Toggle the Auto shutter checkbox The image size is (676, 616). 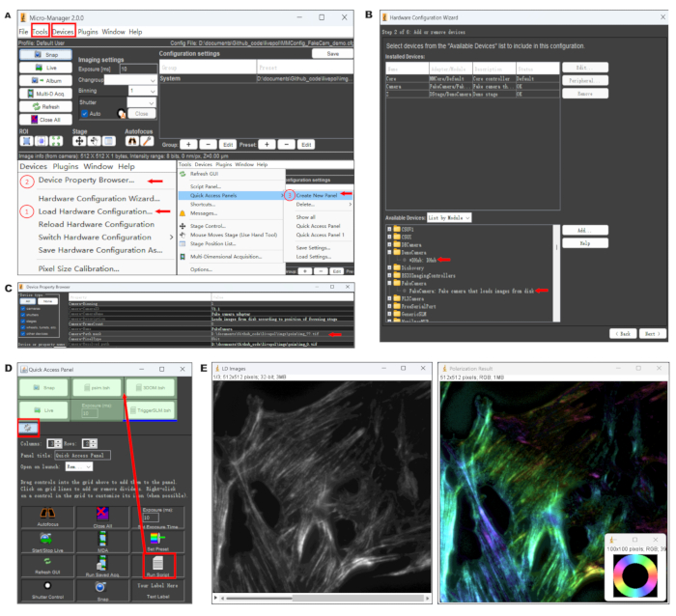[x=85, y=113]
